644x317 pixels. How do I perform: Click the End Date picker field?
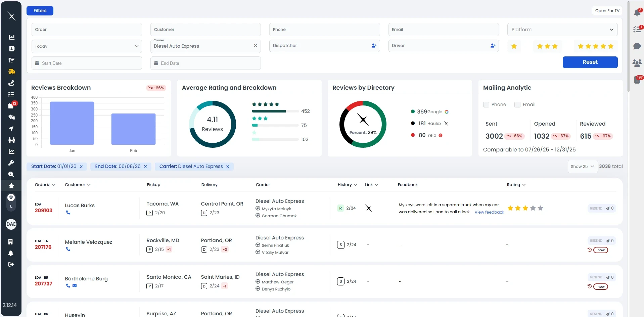(205, 63)
